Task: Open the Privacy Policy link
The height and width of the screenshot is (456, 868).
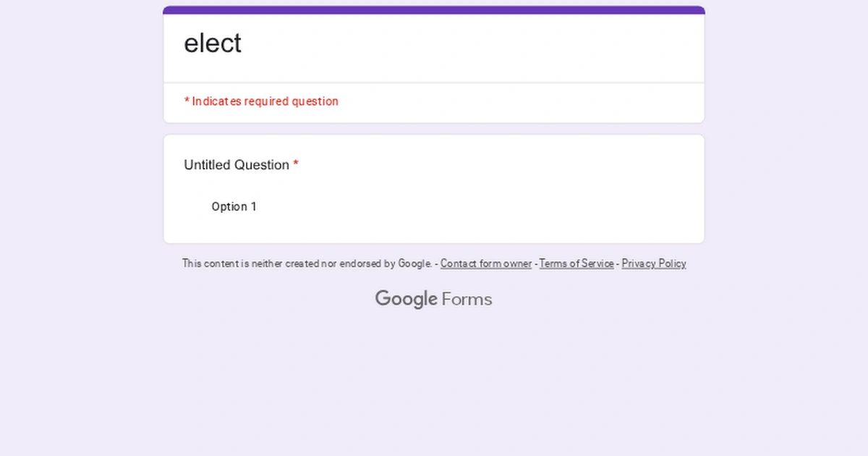Action: pos(653,263)
